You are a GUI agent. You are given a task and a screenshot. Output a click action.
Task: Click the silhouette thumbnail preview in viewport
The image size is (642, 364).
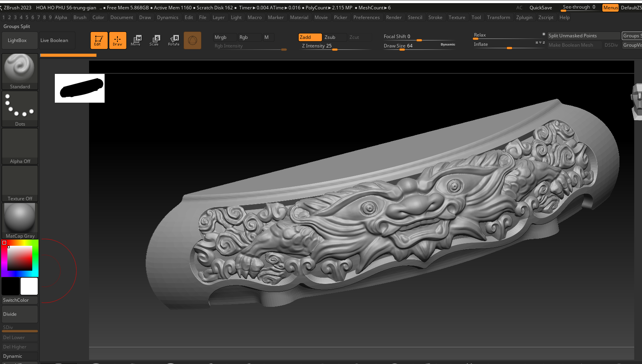tap(80, 88)
